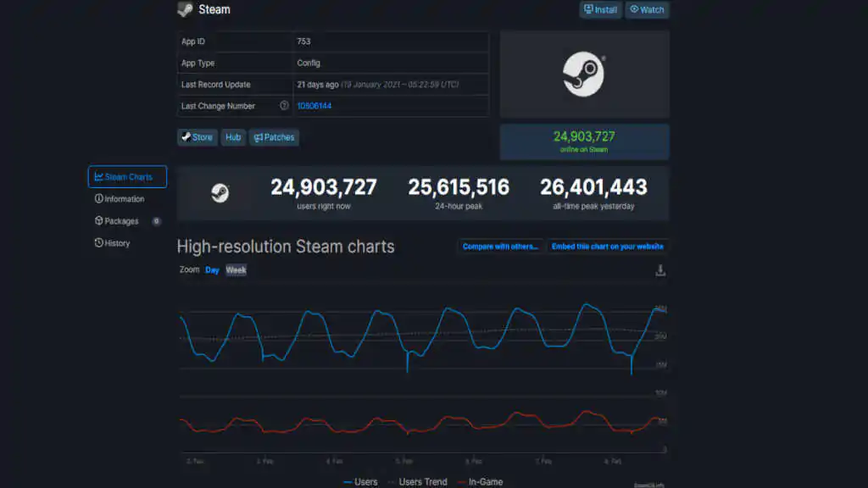Open the History sidebar tab
The image size is (868, 488).
coord(113,243)
